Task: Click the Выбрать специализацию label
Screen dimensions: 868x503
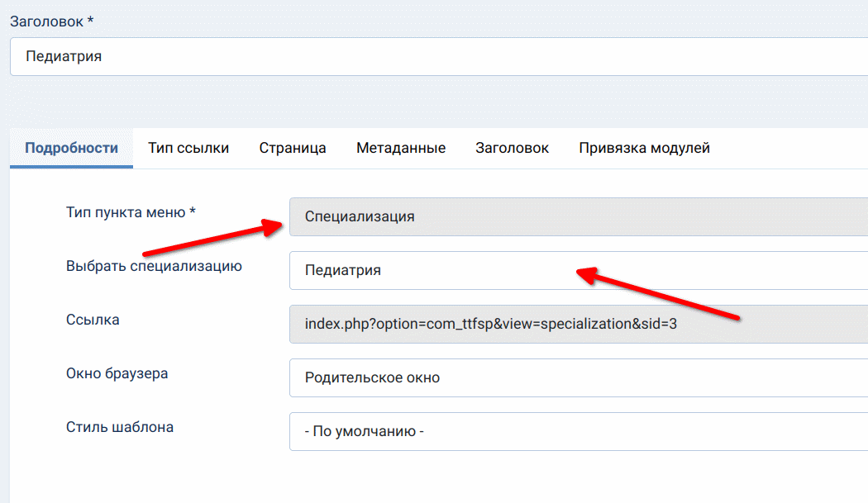Action: [x=154, y=266]
